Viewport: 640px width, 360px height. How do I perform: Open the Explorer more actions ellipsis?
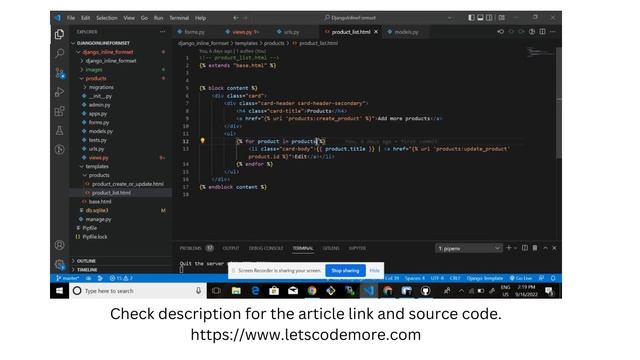pyautogui.click(x=163, y=31)
